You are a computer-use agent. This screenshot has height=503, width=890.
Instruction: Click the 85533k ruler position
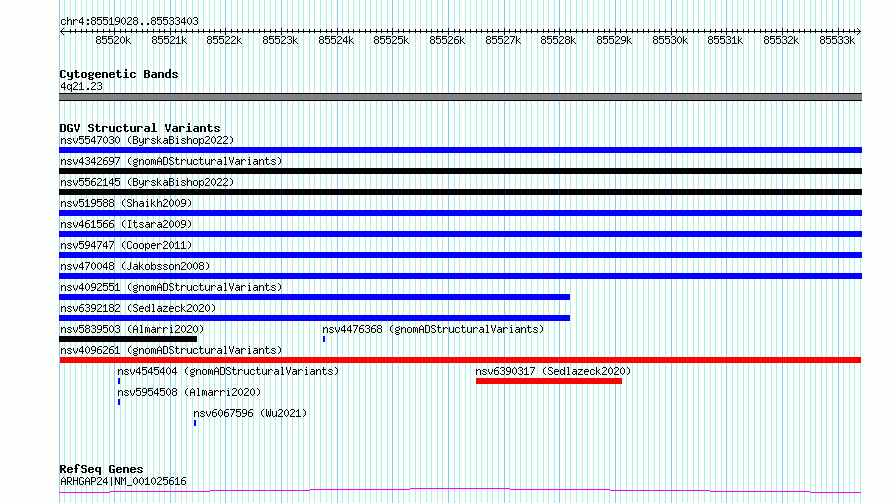[837, 40]
